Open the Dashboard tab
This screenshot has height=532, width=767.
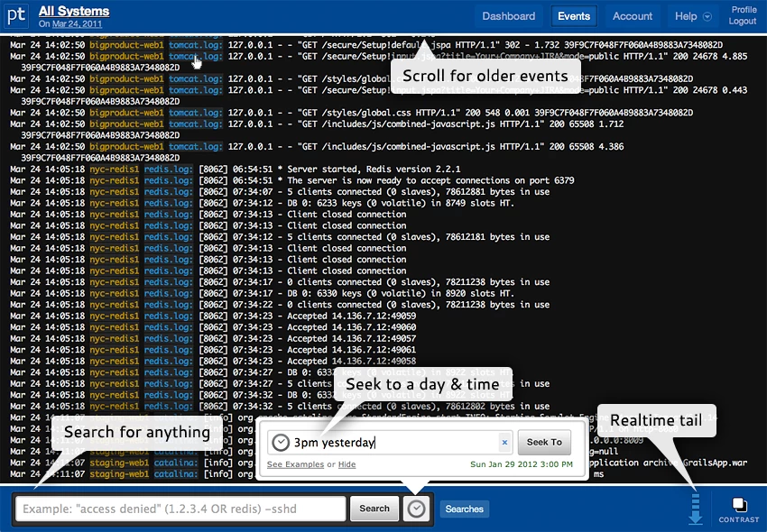point(508,16)
